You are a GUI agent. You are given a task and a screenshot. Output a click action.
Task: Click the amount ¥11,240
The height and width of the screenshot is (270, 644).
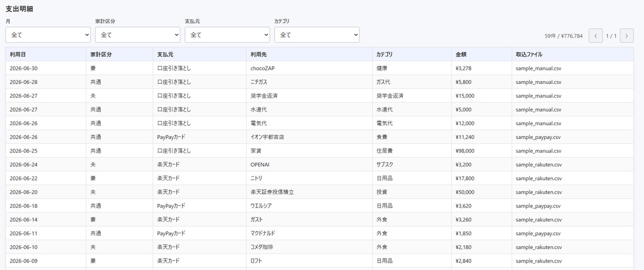465,137
